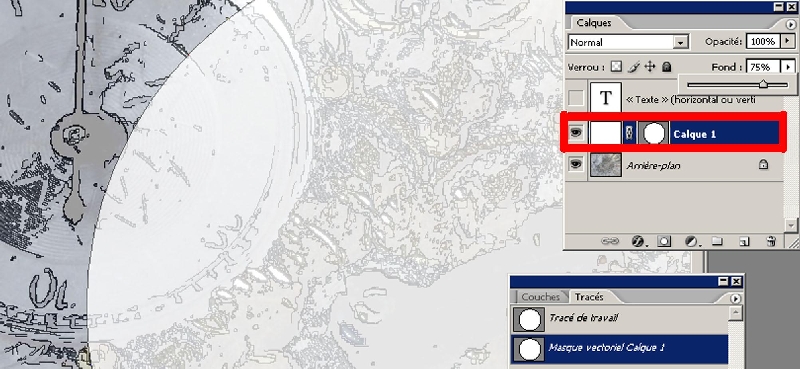Hide Arrière-plan layer via eye icon
The height and width of the screenshot is (369, 800).
tap(576, 164)
